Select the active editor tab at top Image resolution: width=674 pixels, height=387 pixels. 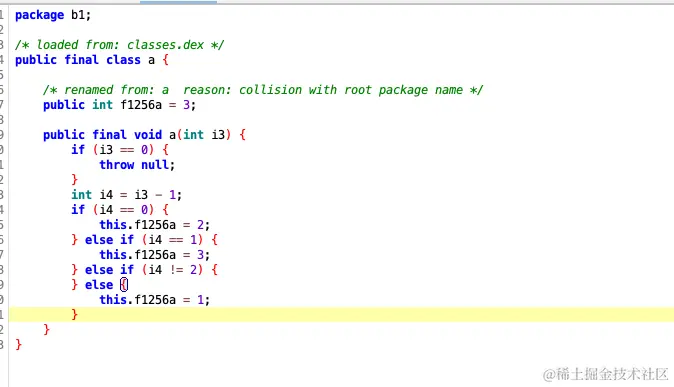pyautogui.click(x=178, y=2)
